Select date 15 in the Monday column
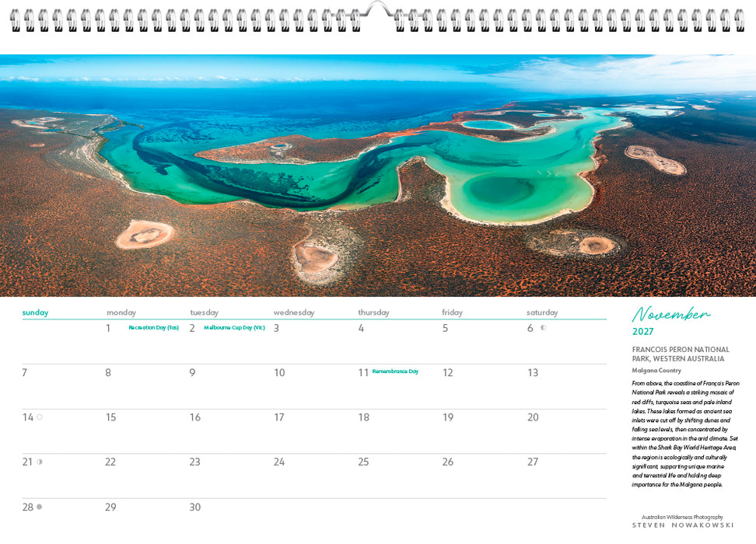Viewport: 756px width, 544px height. coord(111,417)
